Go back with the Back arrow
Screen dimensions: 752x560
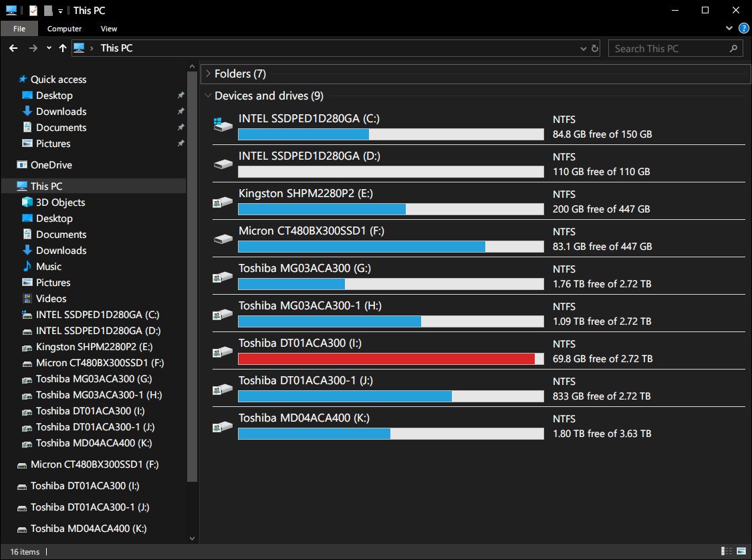(x=13, y=48)
